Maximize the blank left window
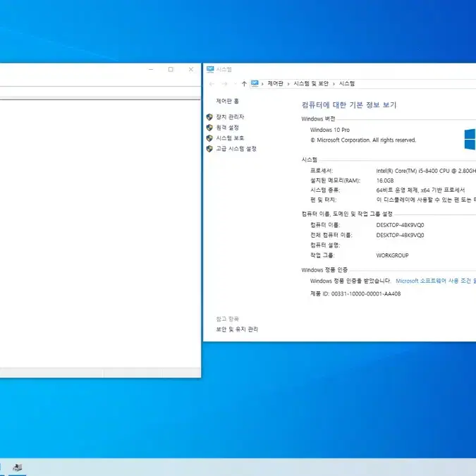 (x=171, y=70)
